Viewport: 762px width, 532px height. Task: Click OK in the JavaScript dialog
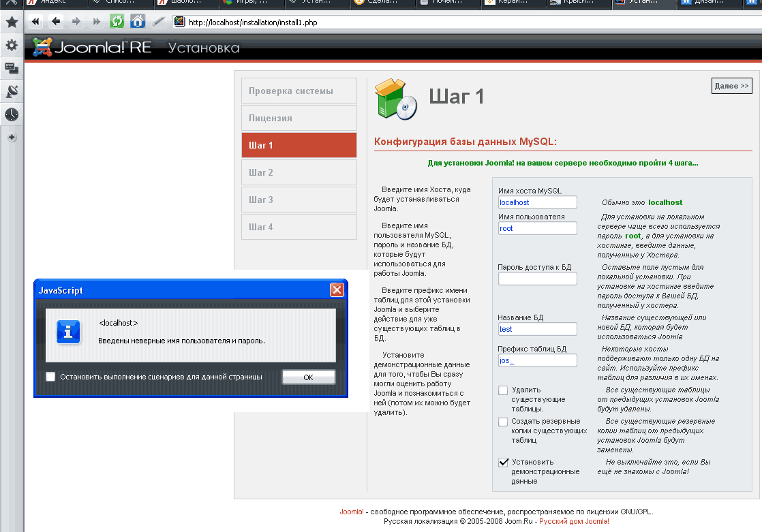[309, 377]
